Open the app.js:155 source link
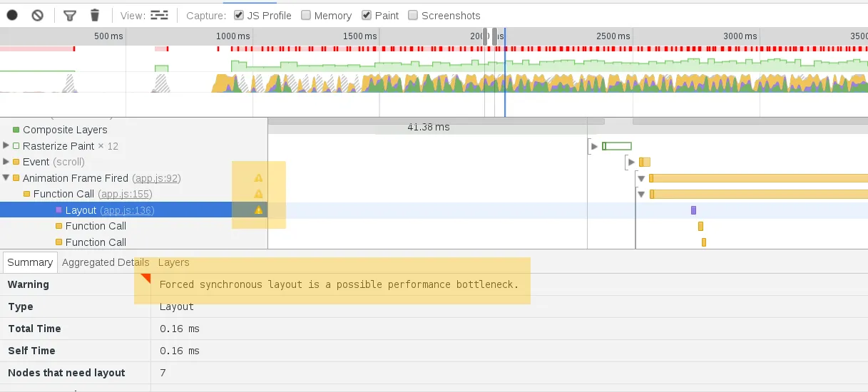Screen dimensions: 868x392 (126, 194)
